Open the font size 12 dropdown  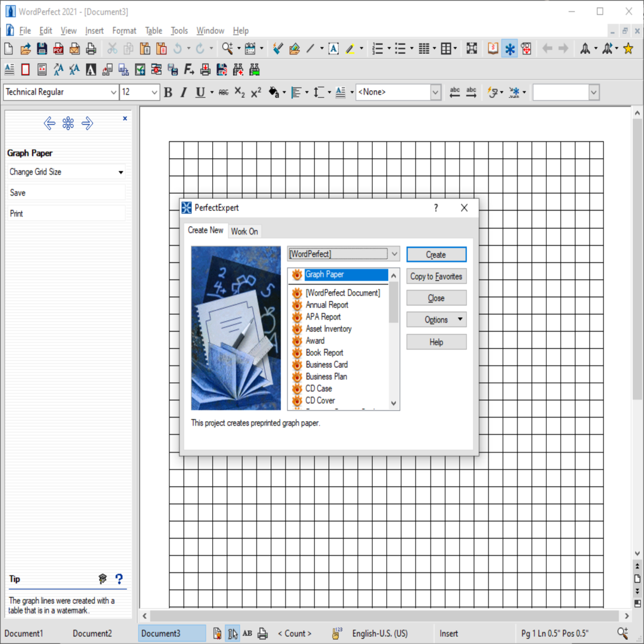coord(154,92)
